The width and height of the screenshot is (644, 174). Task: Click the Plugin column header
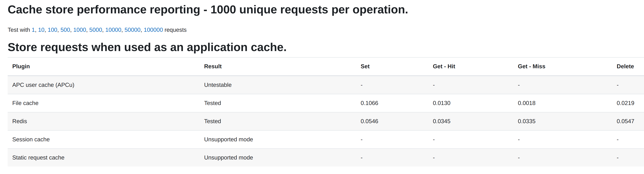click(21, 66)
